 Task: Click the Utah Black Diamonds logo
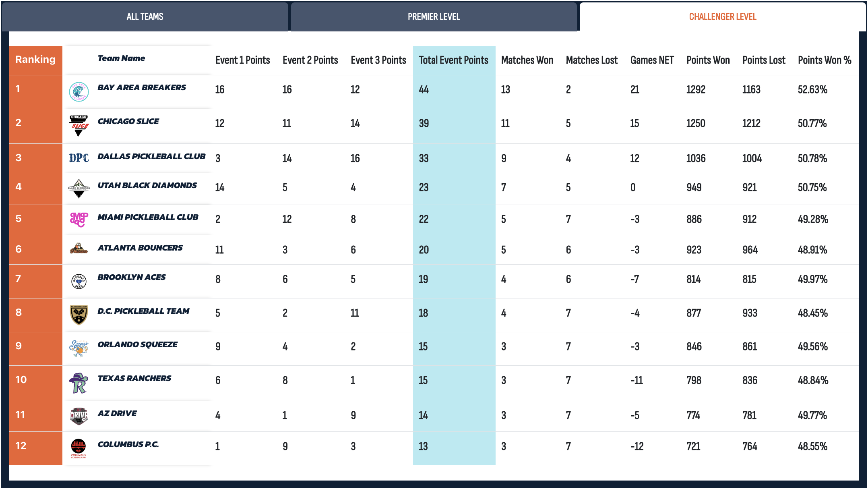tap(79, 189)
